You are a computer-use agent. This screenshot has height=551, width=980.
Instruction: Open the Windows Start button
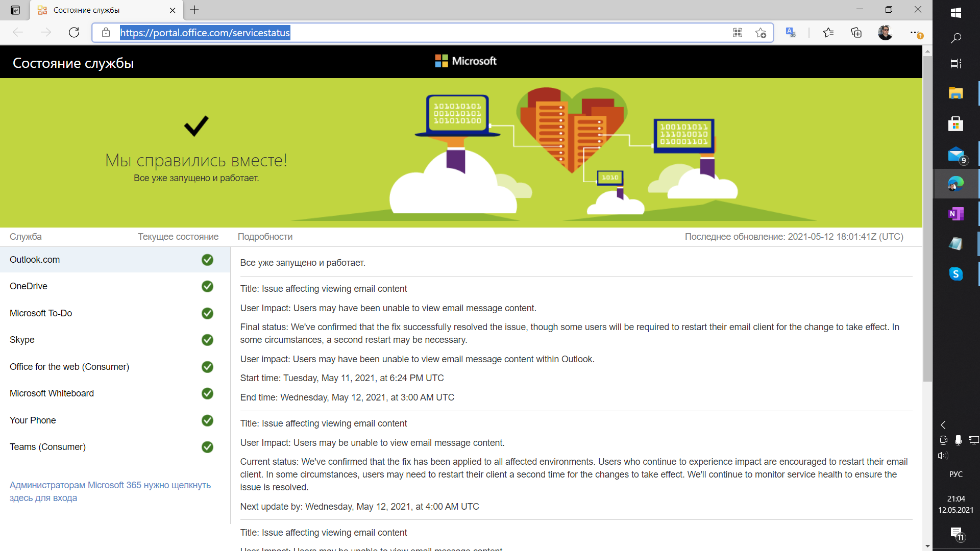(x=956, y=12)
